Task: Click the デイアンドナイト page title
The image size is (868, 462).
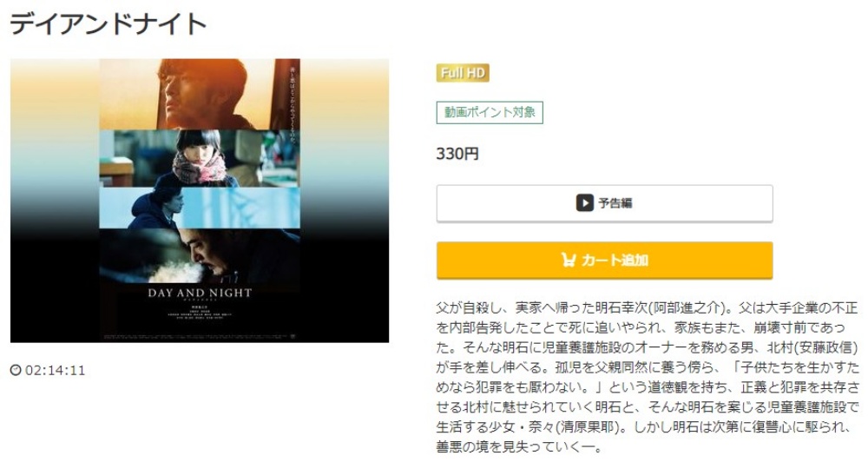Action: [x=108, y=23]
